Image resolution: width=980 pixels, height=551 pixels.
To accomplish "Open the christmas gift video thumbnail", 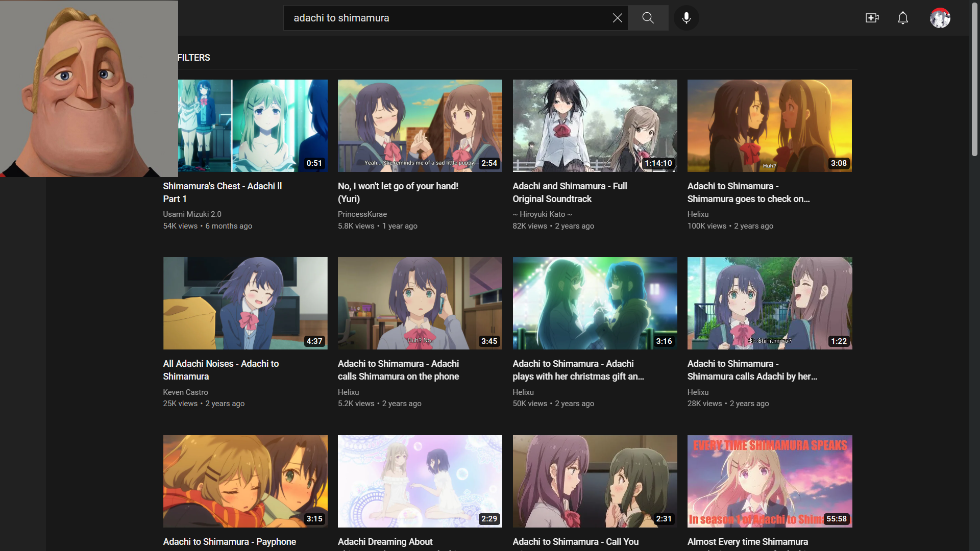I will [x=595, y=303].
